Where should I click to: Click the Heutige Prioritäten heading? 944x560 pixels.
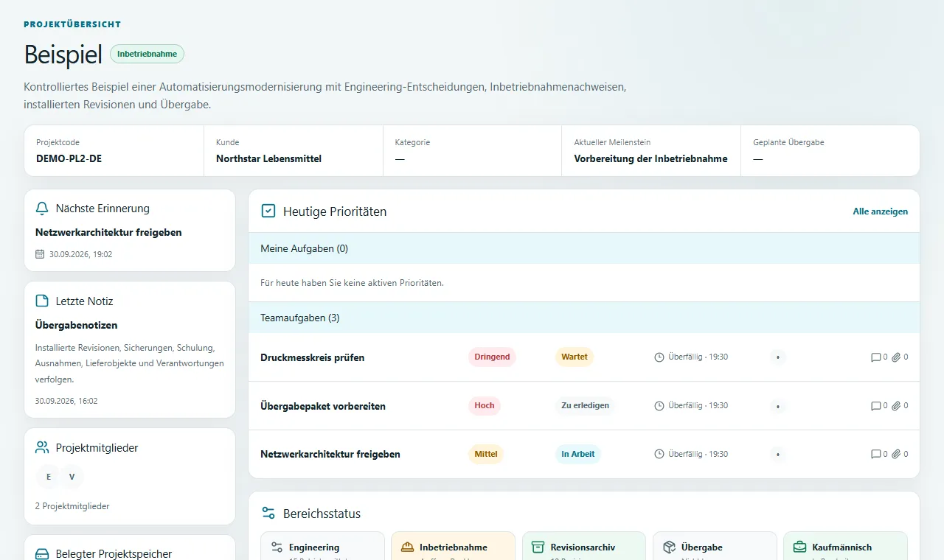coord(335,211)
